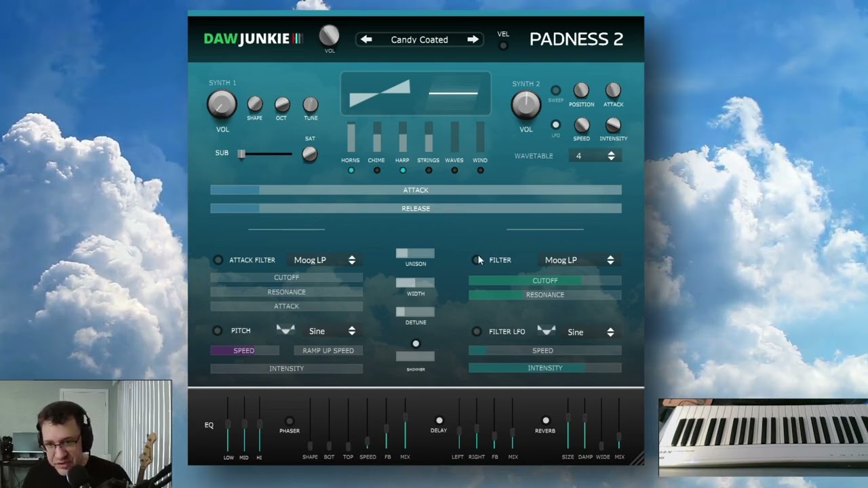Click the main RELEASE envelope bar
Image resolution: width=868 pixels, height=488 pixels.
[416, 208]
